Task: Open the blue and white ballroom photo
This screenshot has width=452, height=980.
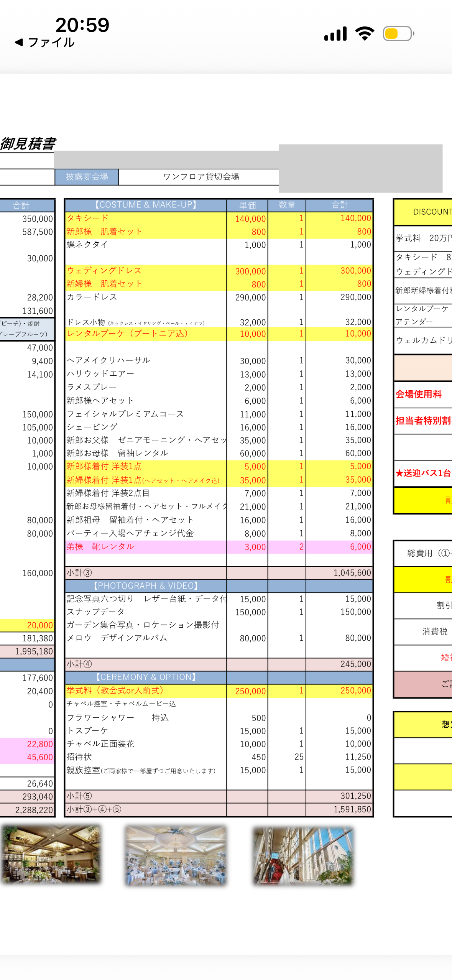Action: (x=176, y=856)
